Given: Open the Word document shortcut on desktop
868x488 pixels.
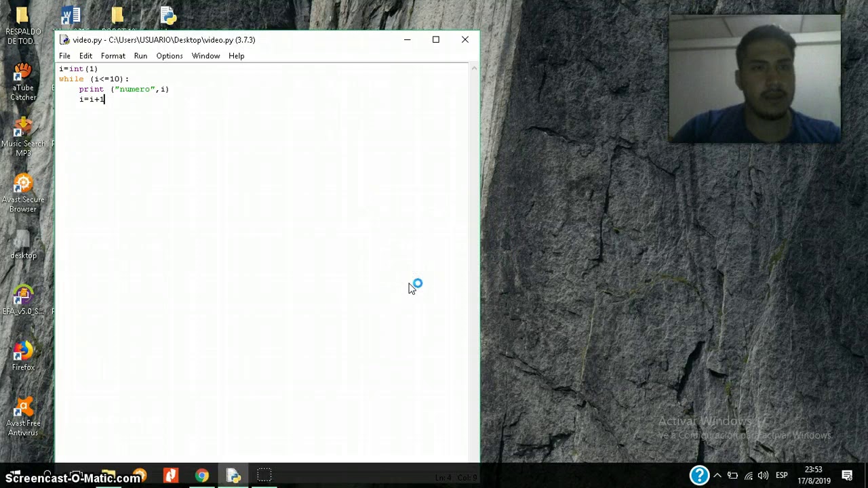Looking at the screenshot, I should click(x=71, y=16).
